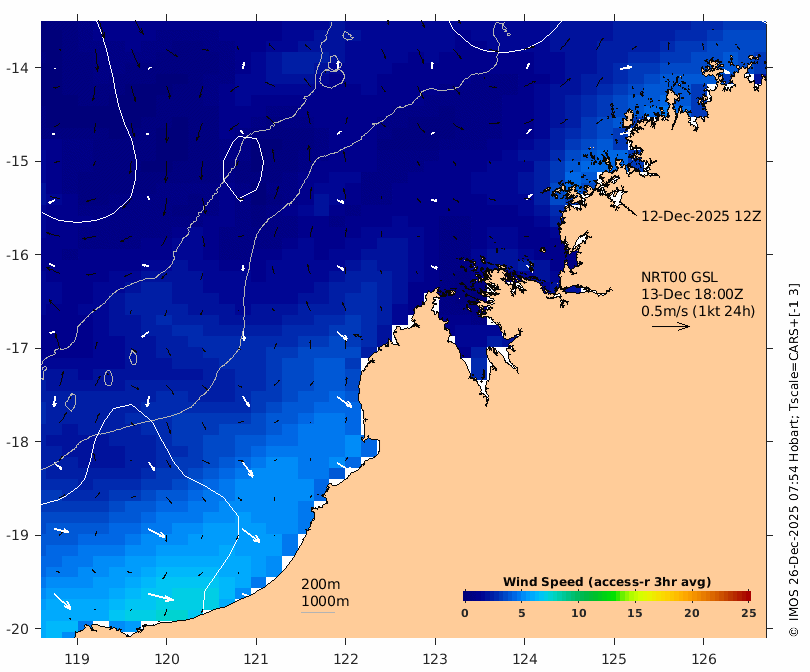This screenshot has height=672, width=810.
Task: Click the color bar tick label "20"
Action: 692,613
